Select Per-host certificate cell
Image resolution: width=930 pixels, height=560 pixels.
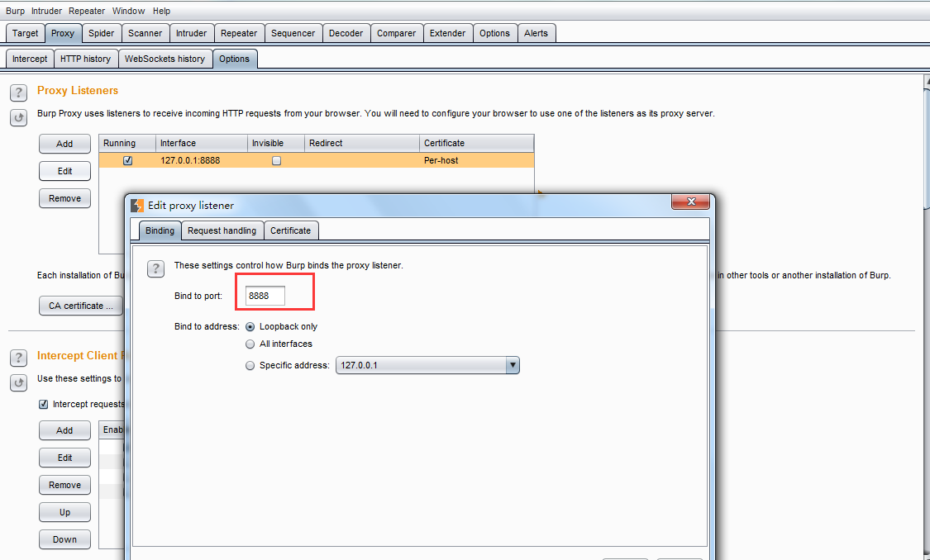(476, 160)
